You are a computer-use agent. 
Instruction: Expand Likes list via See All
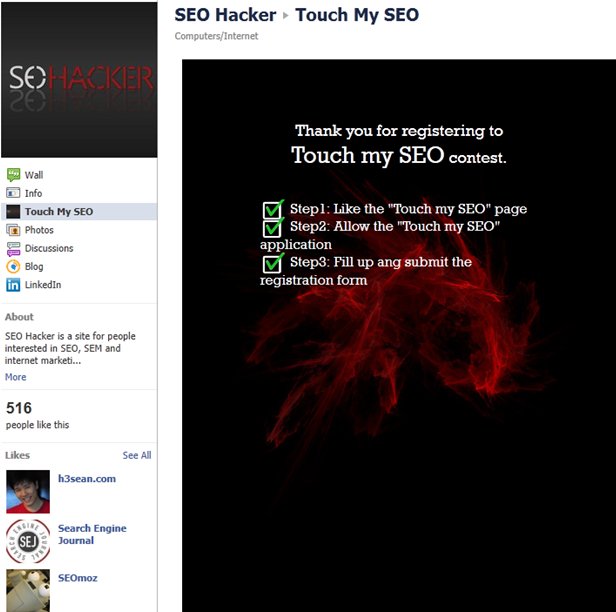click(137, 455)
